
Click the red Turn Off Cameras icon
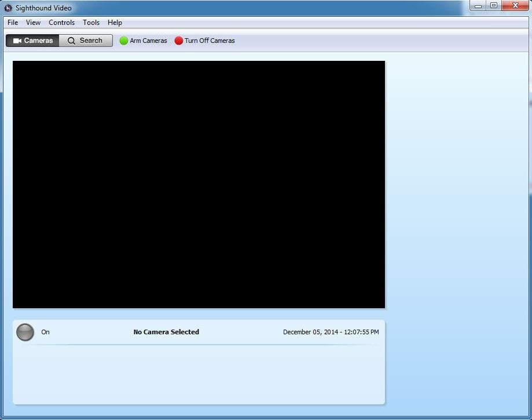(178, 41)
